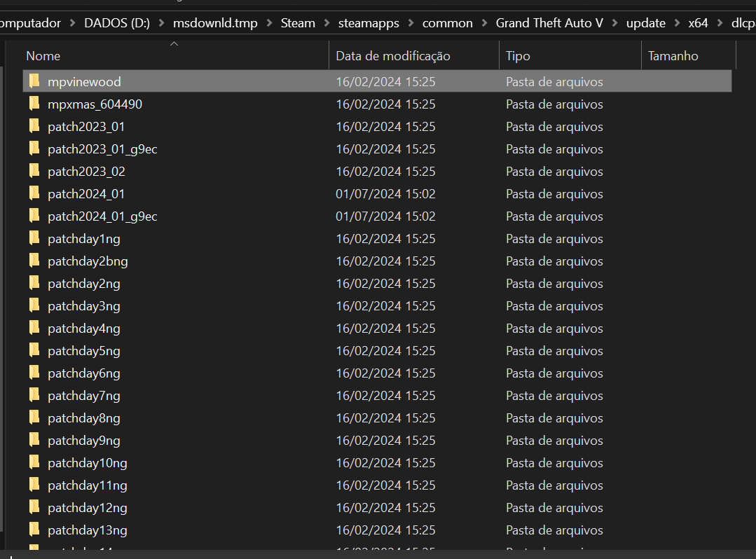The height and width of the screenshot is (559, 756).
Task: Select the patchday11ng folder name
Action: pos(88,485)
